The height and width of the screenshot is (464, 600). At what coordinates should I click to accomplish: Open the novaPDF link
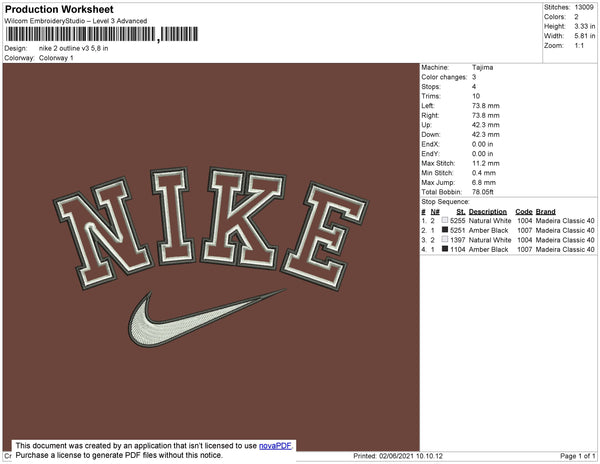[x=275, y=446]
